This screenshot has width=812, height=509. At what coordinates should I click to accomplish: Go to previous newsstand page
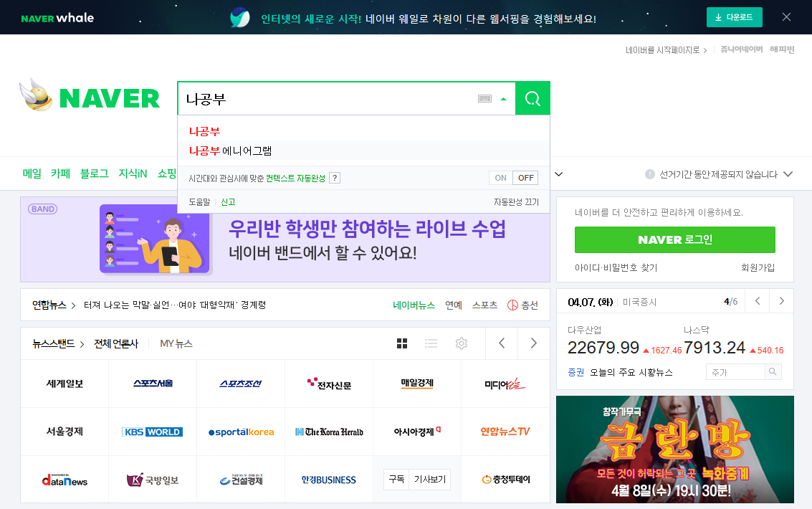[501, 343]
